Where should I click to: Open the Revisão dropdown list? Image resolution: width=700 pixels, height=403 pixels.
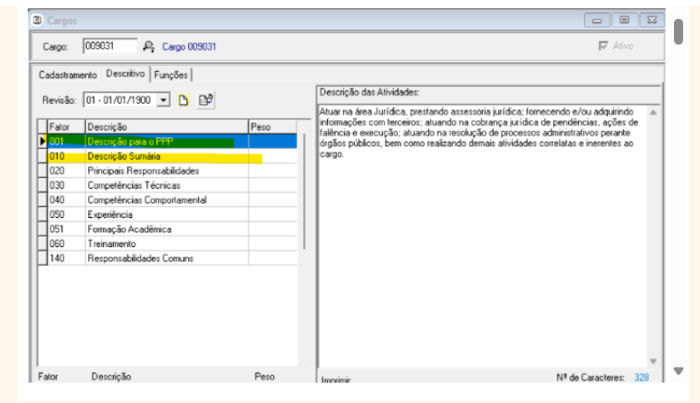(x=164, y=101)
